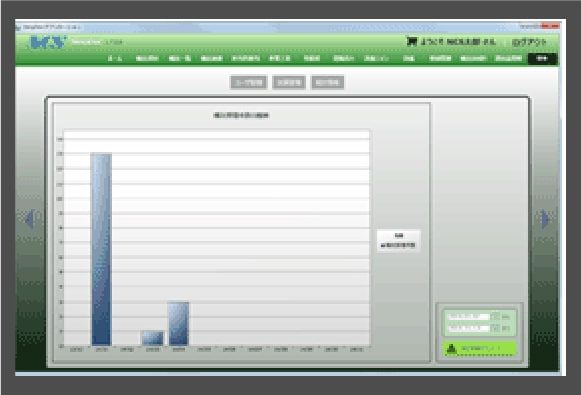The image size is (581, 395).
Task: Click the rightmost gray button above the chart
Action: pyautogui.click(x=328, y=82)
